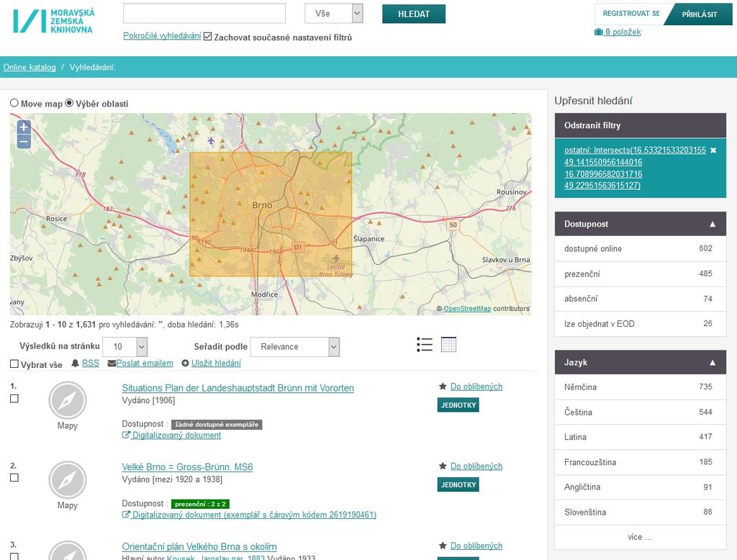Click favorite star for Velké Brno result
The image size is (737, 560).
click(443, 466)
